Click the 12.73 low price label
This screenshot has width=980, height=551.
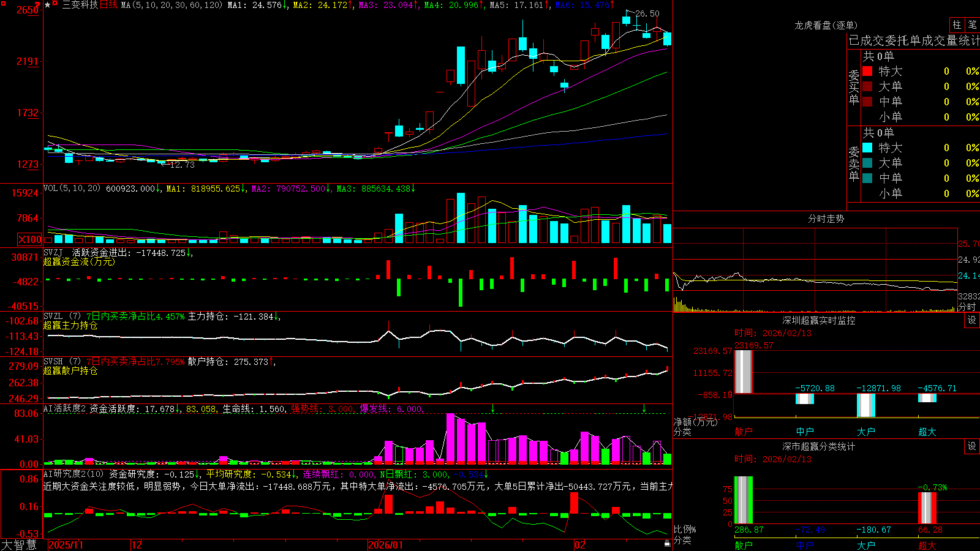182,165
